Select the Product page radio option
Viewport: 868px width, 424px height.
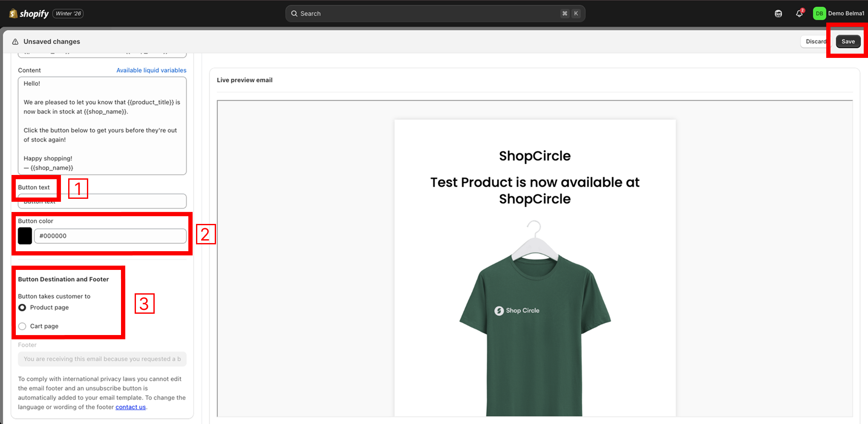click(22, 307)
